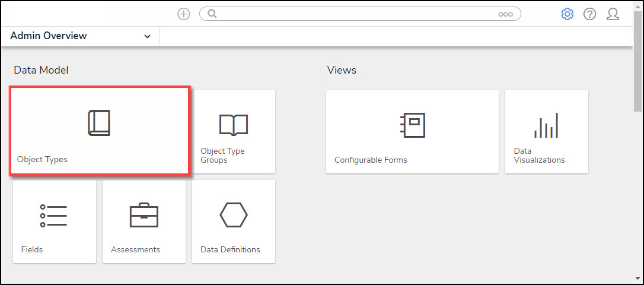Open the user profile icon
The width and height of the screenshot is (644, 285).
pos(613,14)
